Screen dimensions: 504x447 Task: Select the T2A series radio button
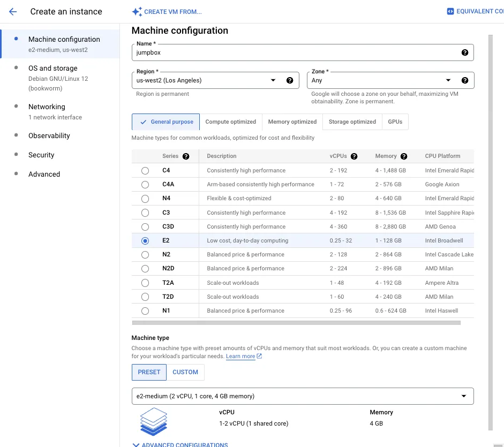tap(145, 283)
